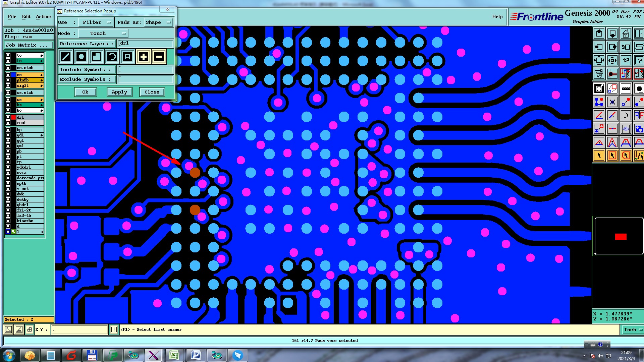Toggle checkbox for layer rout
The height and width of the screenshot is (362, 644).
click(8, 123)
